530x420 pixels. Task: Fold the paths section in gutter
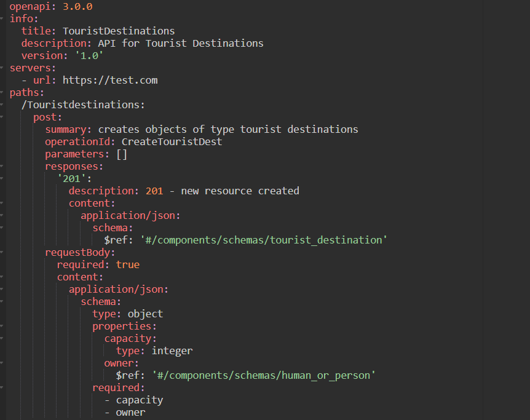click(x=3, y=92)
